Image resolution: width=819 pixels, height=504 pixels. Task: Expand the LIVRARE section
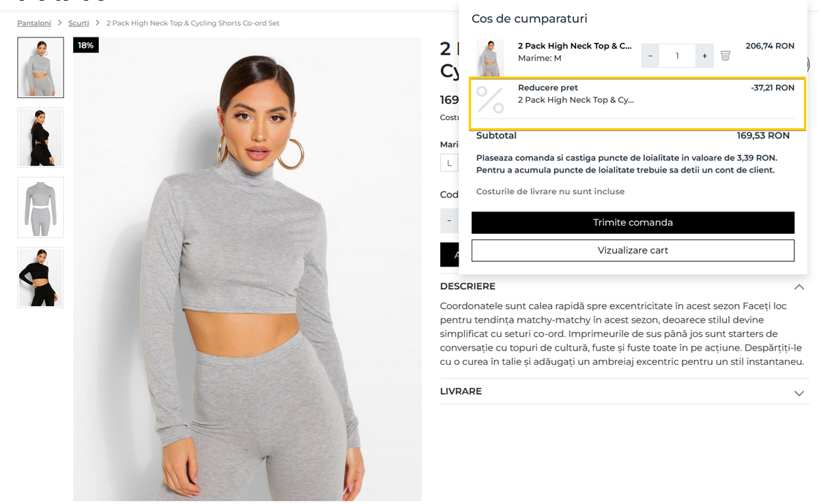click(799, 394)
